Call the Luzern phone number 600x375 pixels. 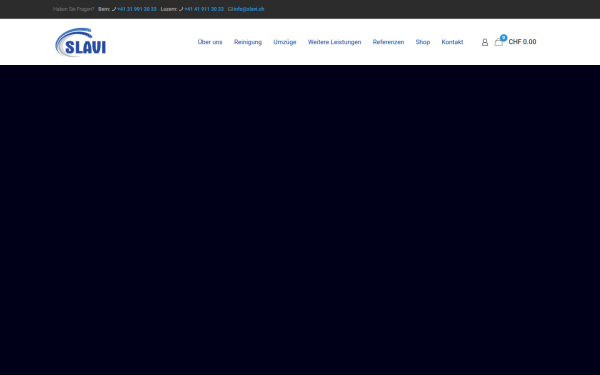(x=204, y=9)
